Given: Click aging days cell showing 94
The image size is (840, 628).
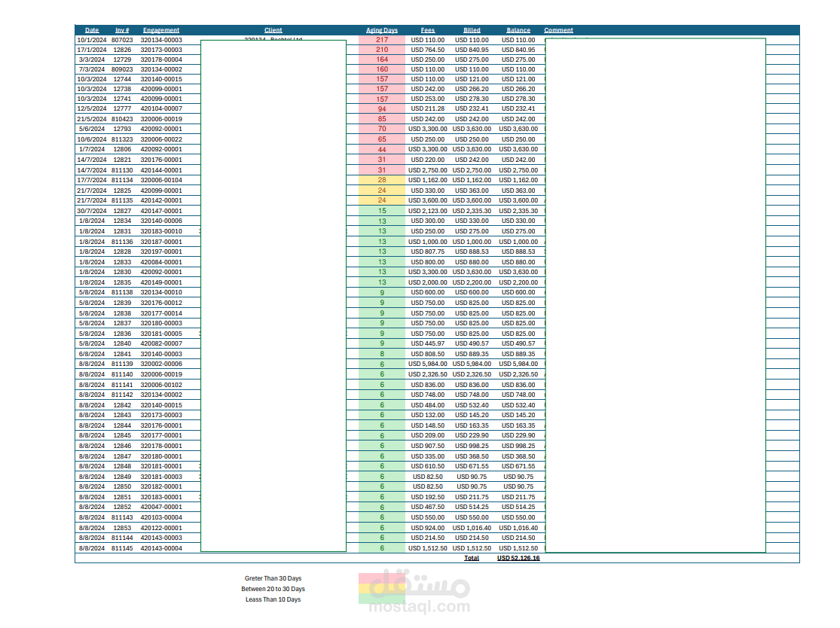Looking at the screenshot, I should pos(382,108).
